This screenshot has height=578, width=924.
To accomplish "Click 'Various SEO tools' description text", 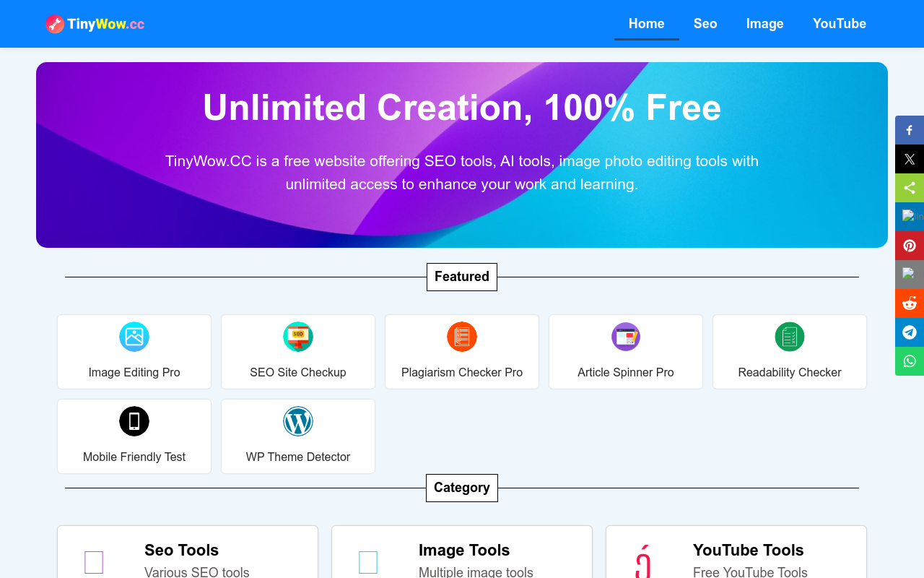I will click(x=197, y=571).
